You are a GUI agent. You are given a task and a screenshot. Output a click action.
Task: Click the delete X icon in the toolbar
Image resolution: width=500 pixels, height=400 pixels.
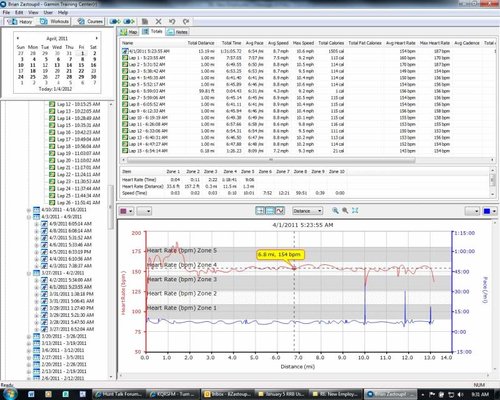(x=158, y=22)
